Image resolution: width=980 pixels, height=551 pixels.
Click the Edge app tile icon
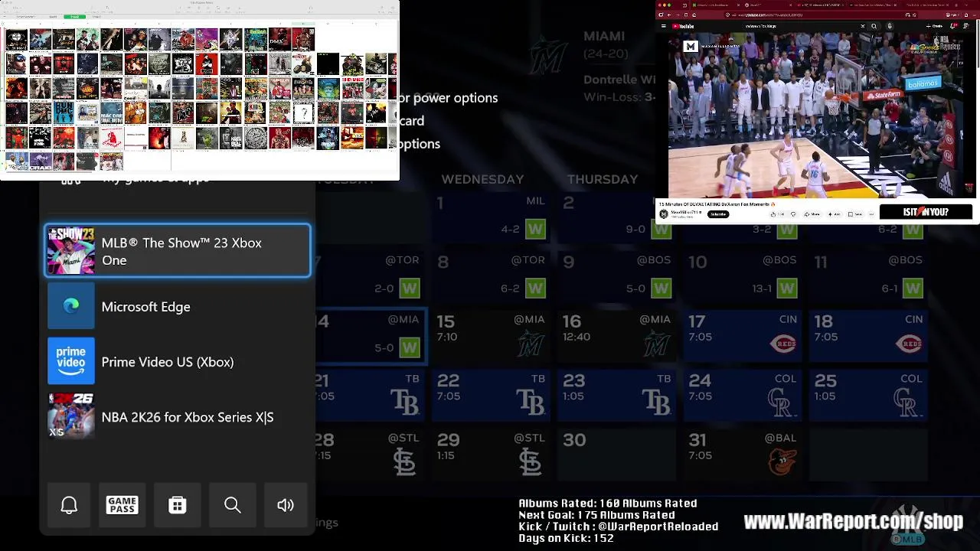71,306
